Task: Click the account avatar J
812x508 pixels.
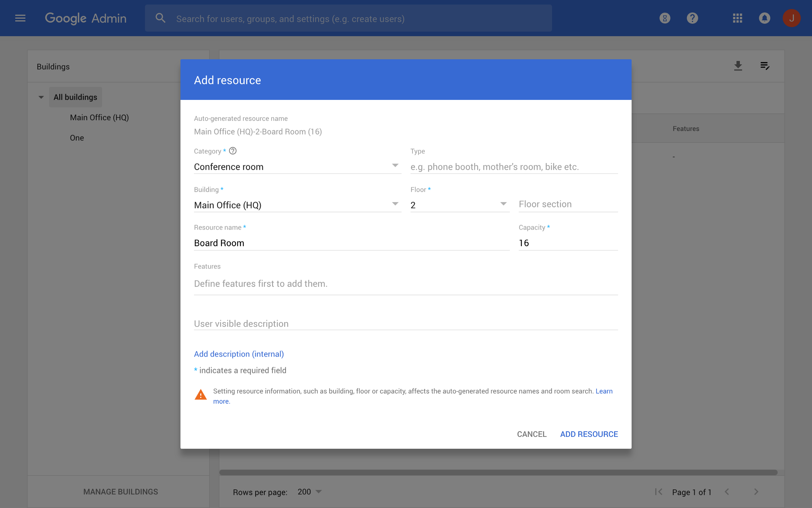Action: (x=791, y=18)
